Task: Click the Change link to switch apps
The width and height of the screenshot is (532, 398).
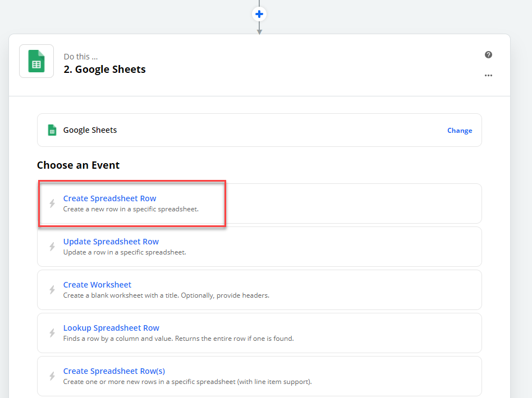Action: click(x=460, y=130)
